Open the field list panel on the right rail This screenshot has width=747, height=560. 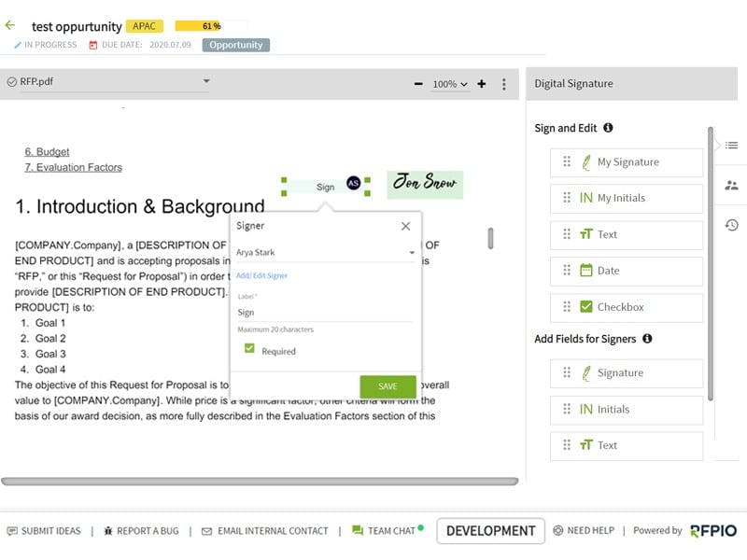coord(730,146)
